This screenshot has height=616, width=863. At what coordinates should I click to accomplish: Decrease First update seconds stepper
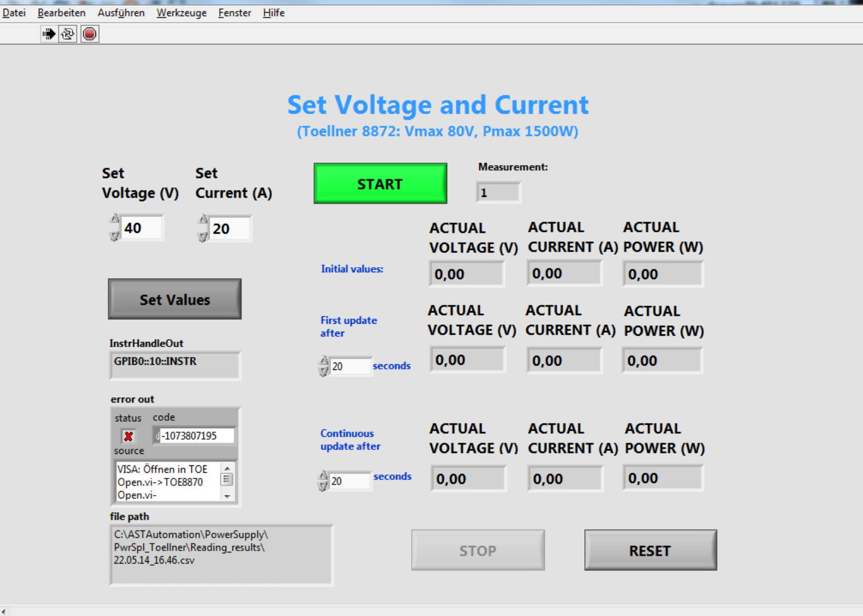tap(324, 372)
